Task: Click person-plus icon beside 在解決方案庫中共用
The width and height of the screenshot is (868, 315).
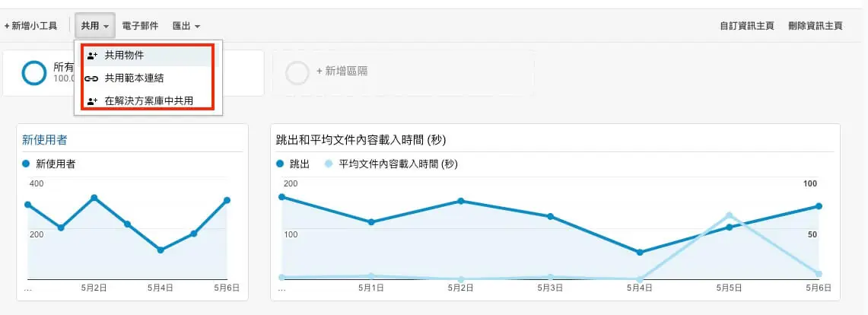Action: point(92,102)
